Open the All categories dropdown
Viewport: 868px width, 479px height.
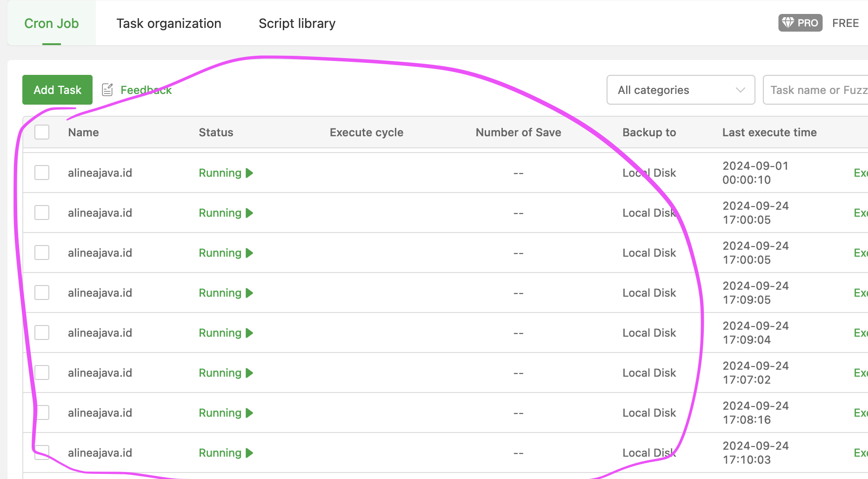pos(680,90)
